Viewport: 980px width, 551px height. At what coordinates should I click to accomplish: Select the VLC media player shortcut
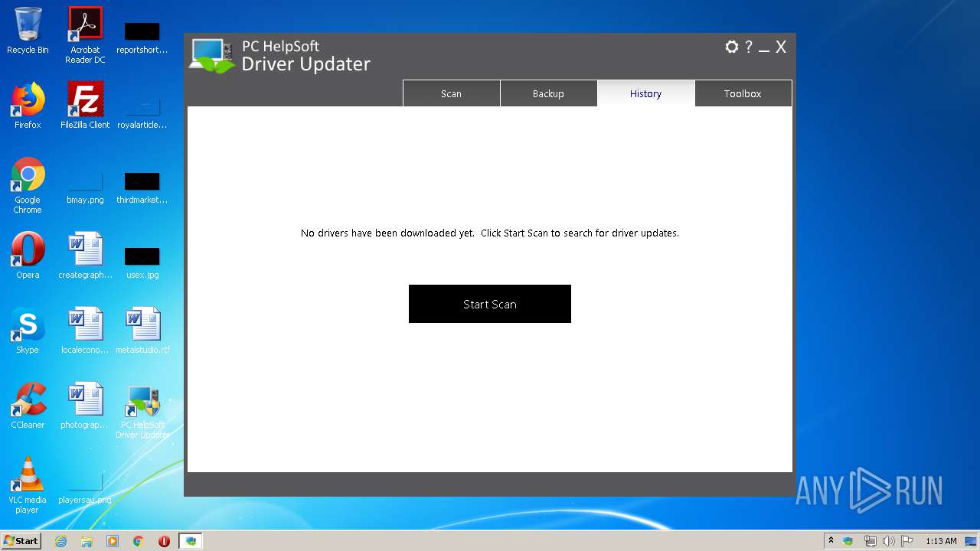28,485
